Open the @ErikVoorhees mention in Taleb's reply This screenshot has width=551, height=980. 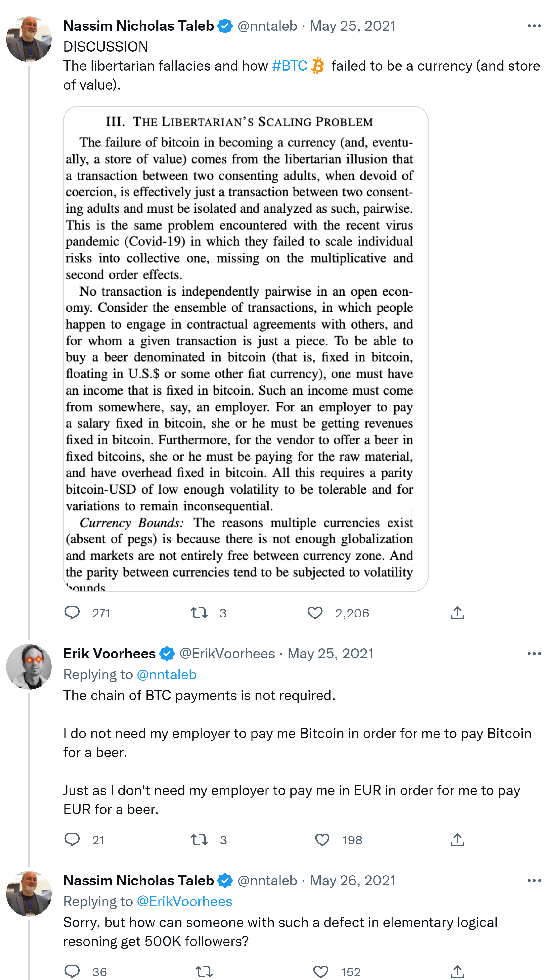(184, 901)
